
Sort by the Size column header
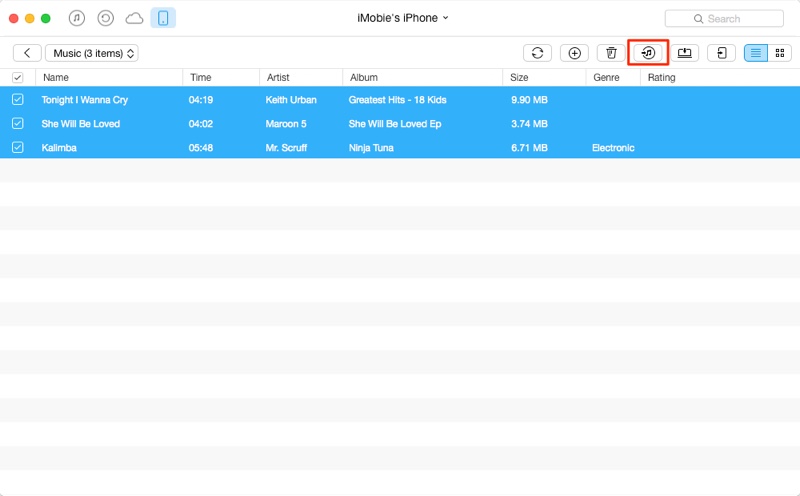[519, 78]
